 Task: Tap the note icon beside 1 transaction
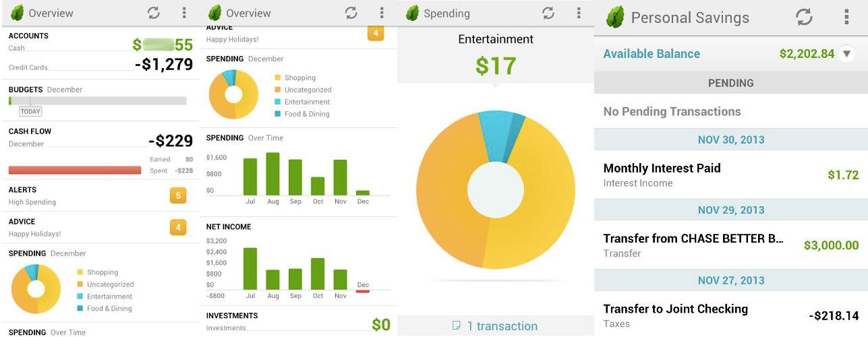[457, 326]
